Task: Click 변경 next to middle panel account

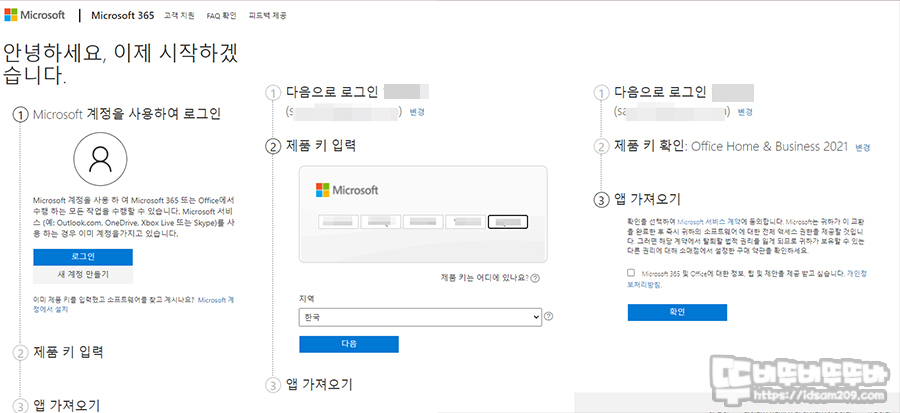Action: pos(417,112)
